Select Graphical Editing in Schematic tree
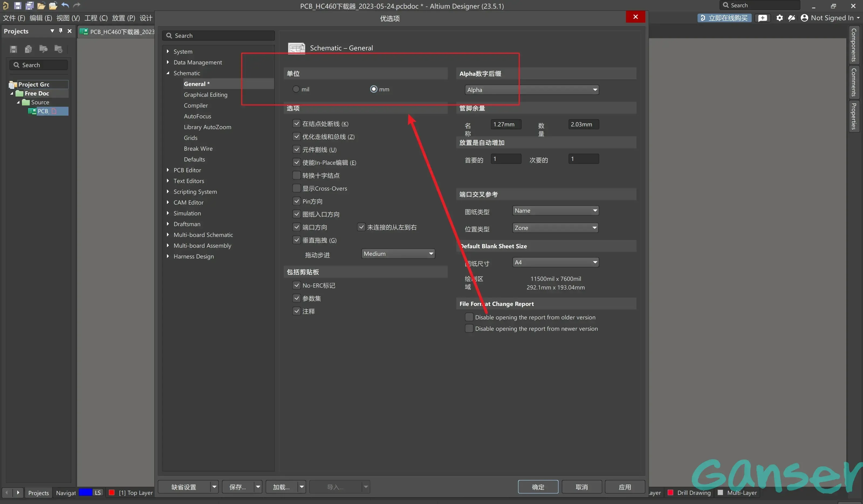The height and width of the screenshot is (504, 863). (206, 95)
